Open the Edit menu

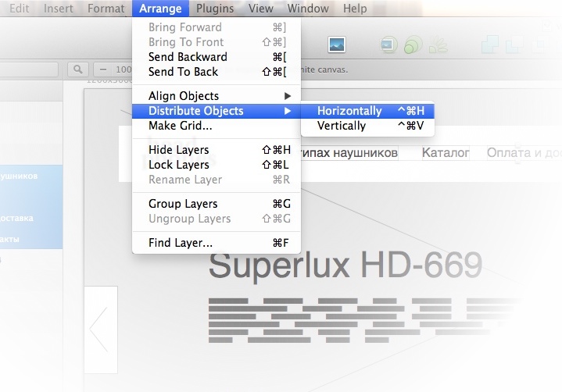[19, 9]
